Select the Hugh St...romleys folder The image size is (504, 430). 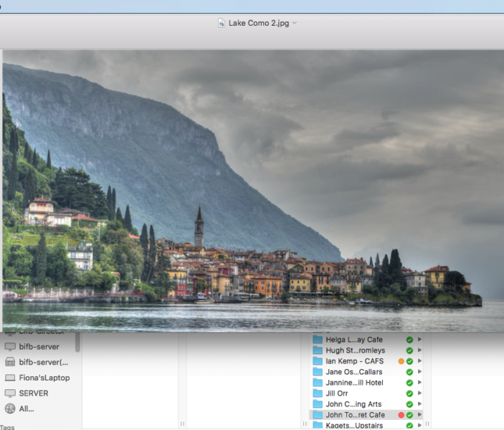(354, 350)
